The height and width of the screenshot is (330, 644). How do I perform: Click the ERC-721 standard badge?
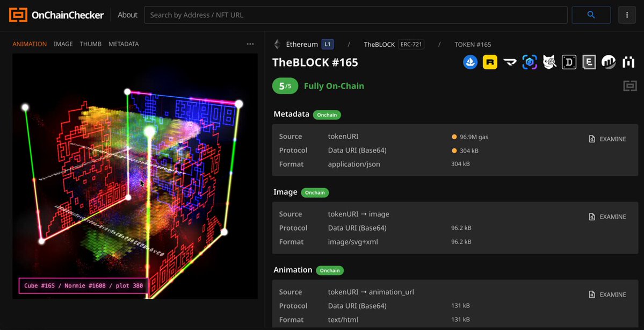(411, 45)
